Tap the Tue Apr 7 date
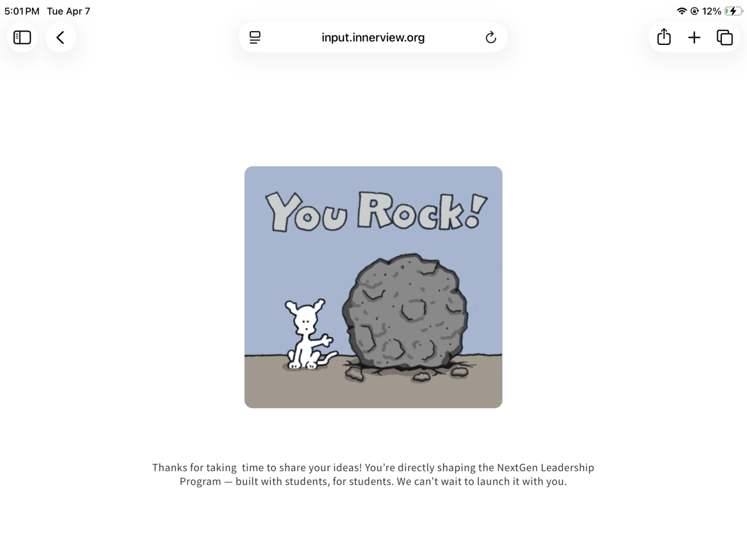The image size is (747, 560). pyautogui.click(x=69, y=11)
